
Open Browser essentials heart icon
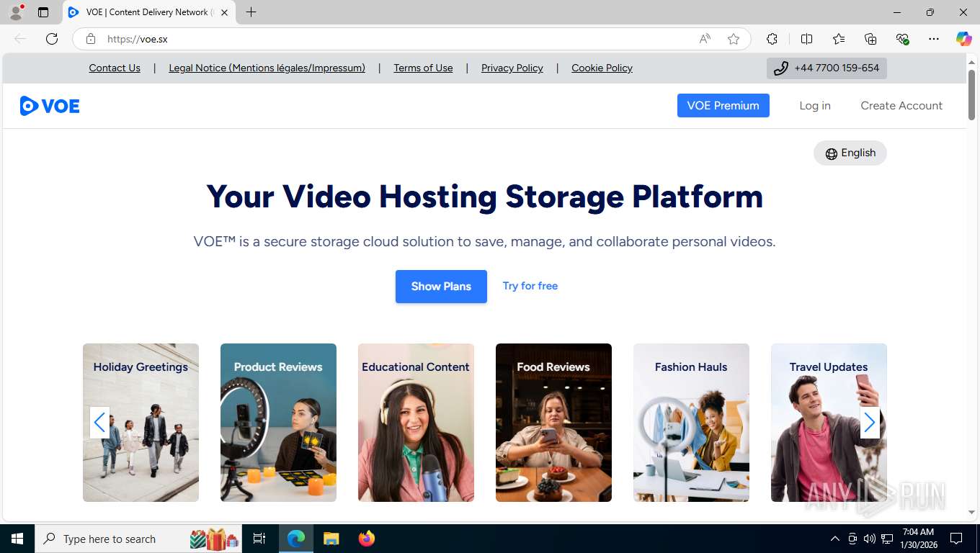click(902, 39)
